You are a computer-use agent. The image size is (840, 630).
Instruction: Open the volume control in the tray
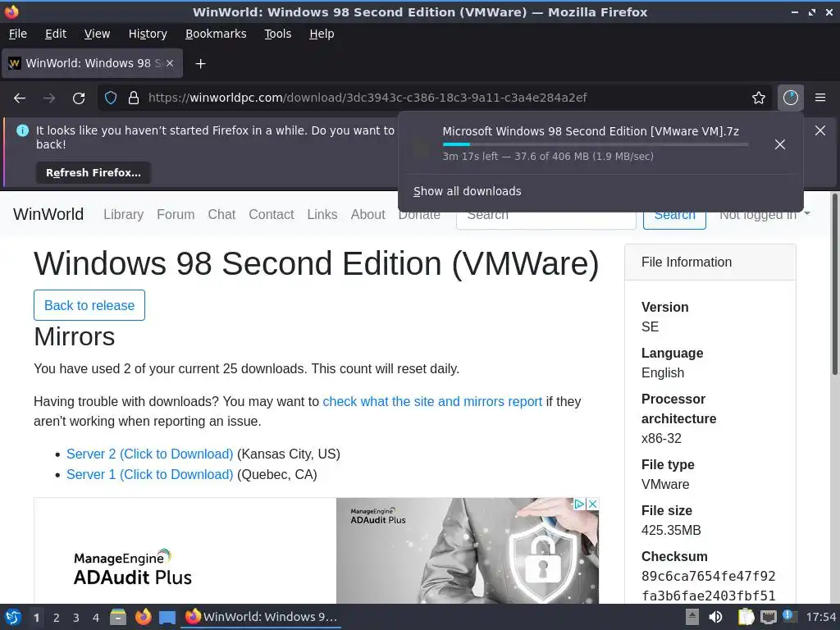pos(715,617)
